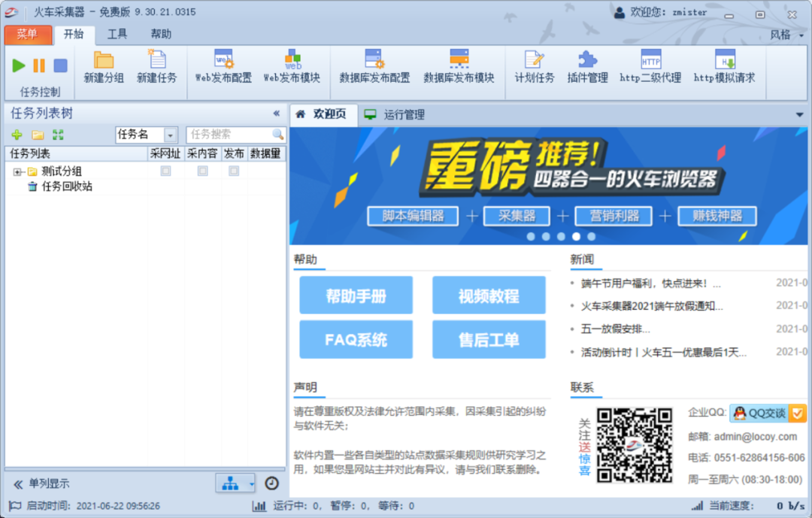Switch to 开始 ribbon tab
Screen dimensions: 812x518
(74, 34)
